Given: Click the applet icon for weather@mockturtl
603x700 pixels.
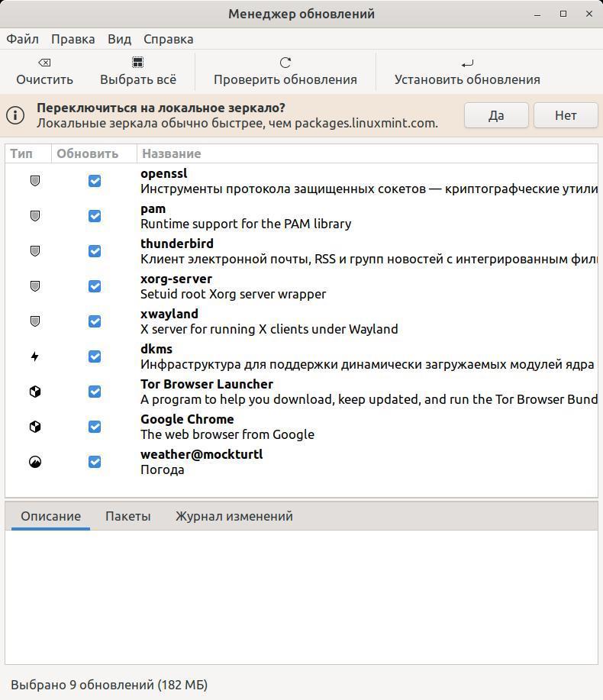Looking at the screenshot, I should click(35, 462).
